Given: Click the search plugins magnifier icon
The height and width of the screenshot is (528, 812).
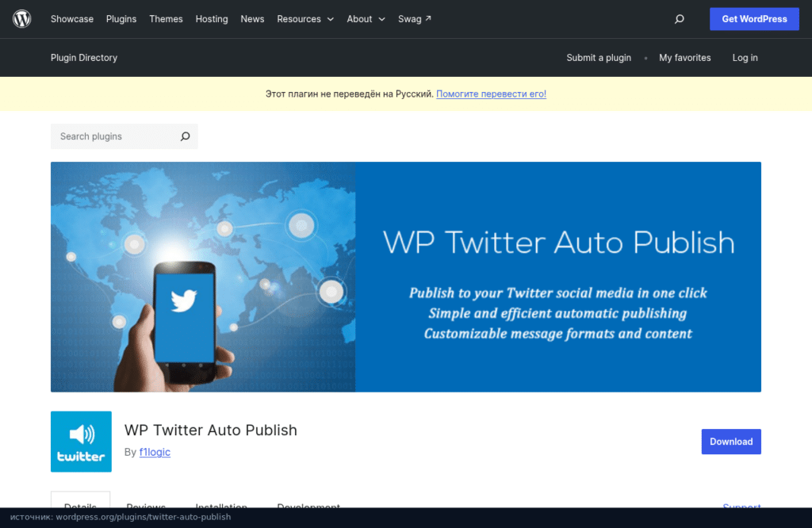Looking at the screenshot, I should (185, 136).
